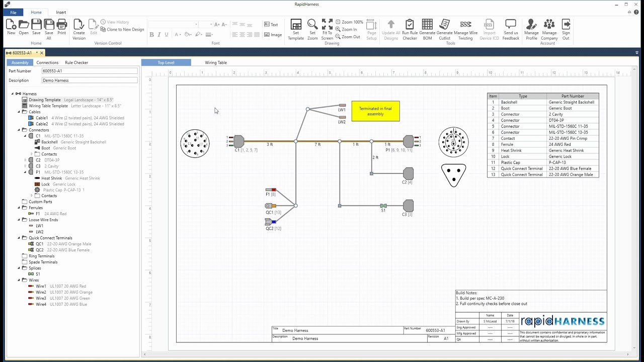Sign Out of RapidHarness
Screen dimensions: 644x362
[566, 29]
